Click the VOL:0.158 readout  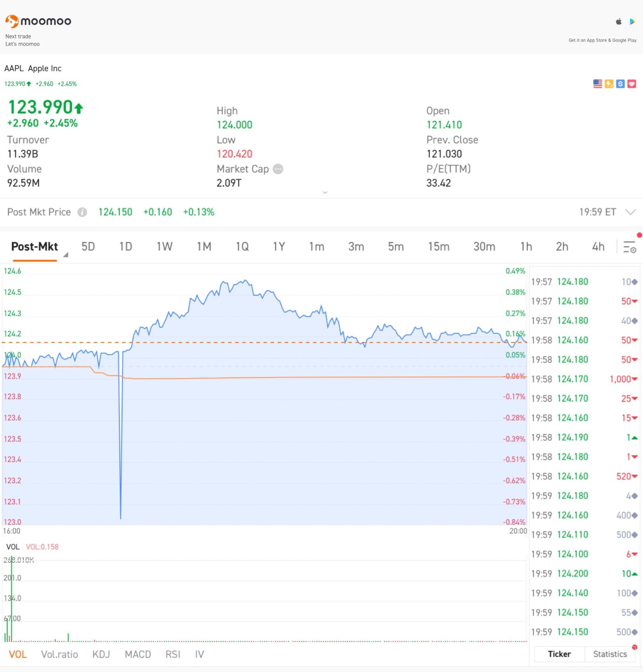42,547
